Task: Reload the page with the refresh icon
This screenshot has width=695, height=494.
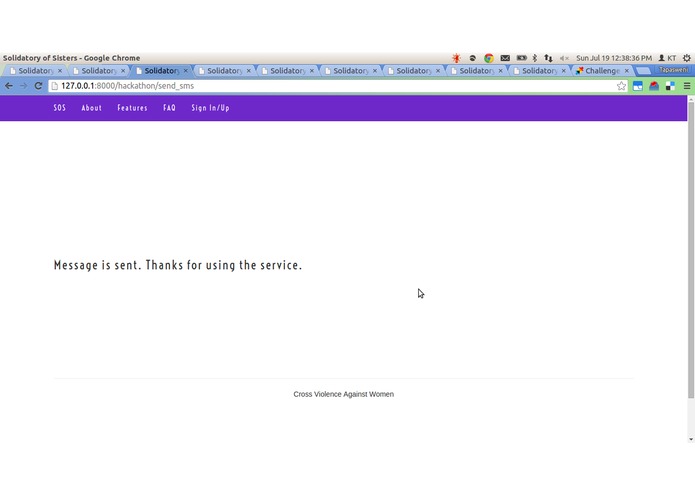Action: (x=38, y=86)
